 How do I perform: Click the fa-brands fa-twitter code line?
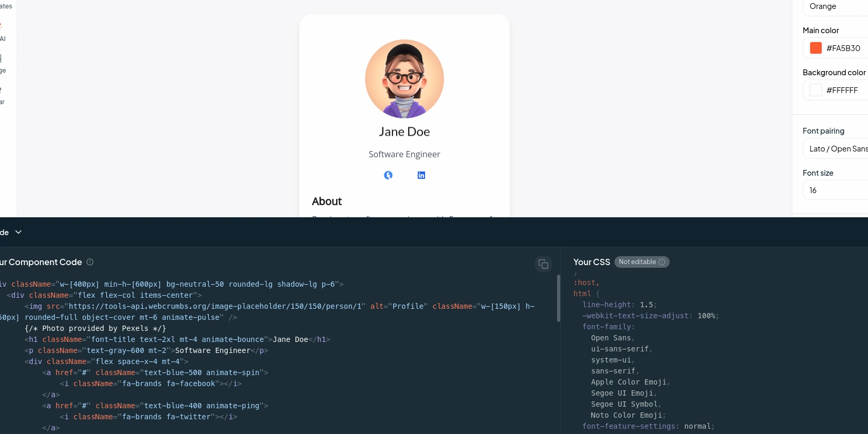[x=149, y=417]
